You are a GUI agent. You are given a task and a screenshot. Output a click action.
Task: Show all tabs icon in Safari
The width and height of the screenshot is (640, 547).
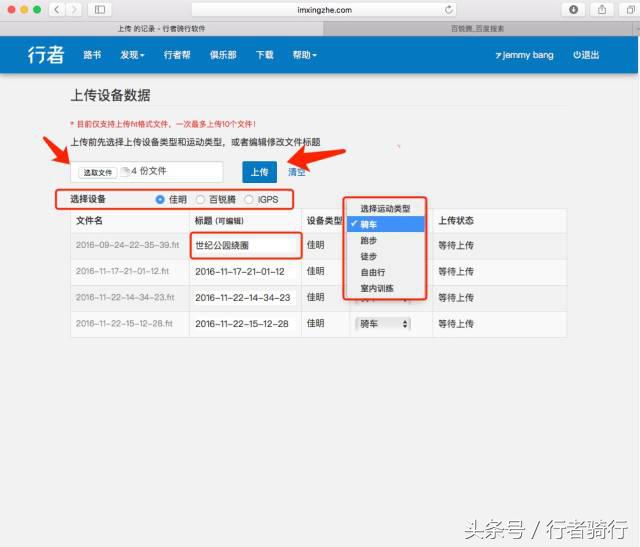[x=630, y=9]
